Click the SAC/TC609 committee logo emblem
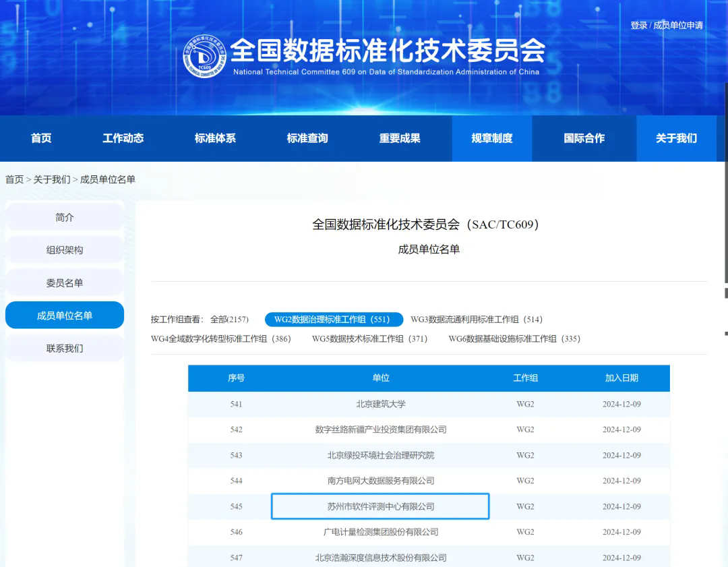This screenshot has height=567, width=728. tap(204, 57)
